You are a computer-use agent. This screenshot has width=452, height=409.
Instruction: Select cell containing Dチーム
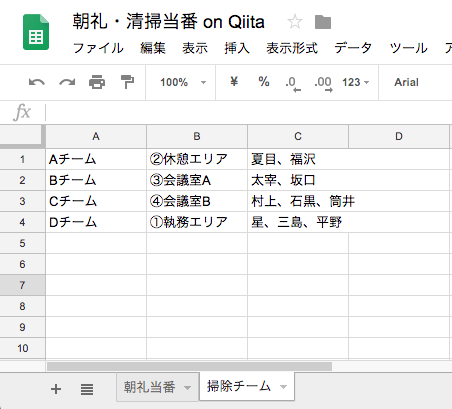pyautogui.click(x=96, y=222)
